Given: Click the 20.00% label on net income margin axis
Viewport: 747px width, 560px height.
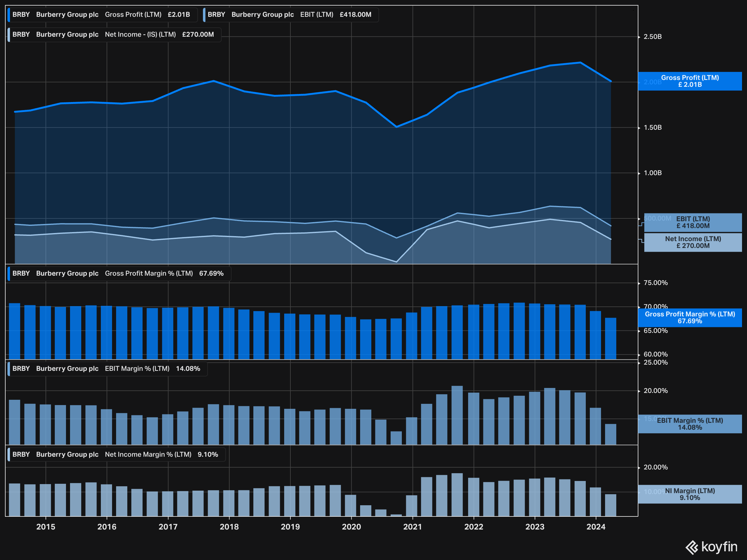Looking at the screenshot, I should [655, 467].
